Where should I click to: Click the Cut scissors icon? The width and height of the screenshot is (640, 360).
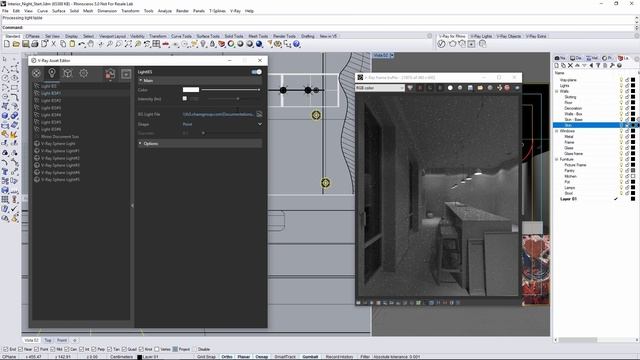pos(53,44)
